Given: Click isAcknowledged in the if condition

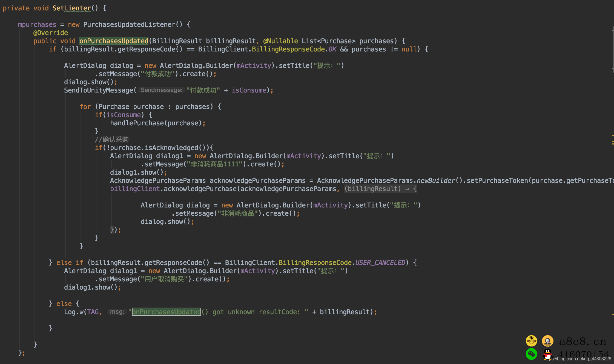Looking at the screenshot, I should 171,148.
